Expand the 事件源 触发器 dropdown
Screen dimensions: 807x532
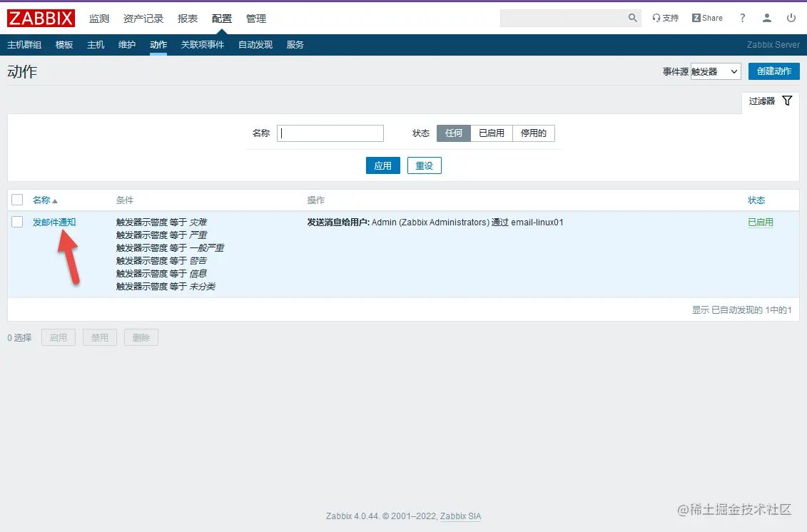(716, 71)
